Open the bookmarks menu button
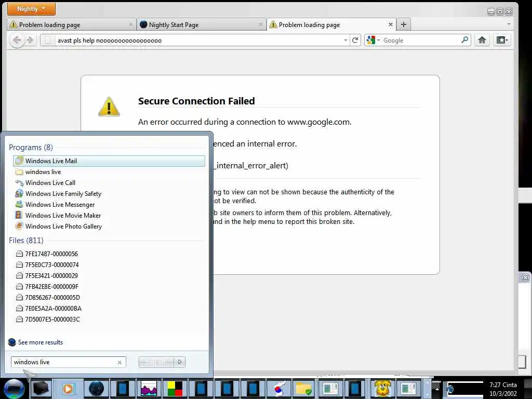Screen dimensions: 532x399 click(x=502, y=41)
